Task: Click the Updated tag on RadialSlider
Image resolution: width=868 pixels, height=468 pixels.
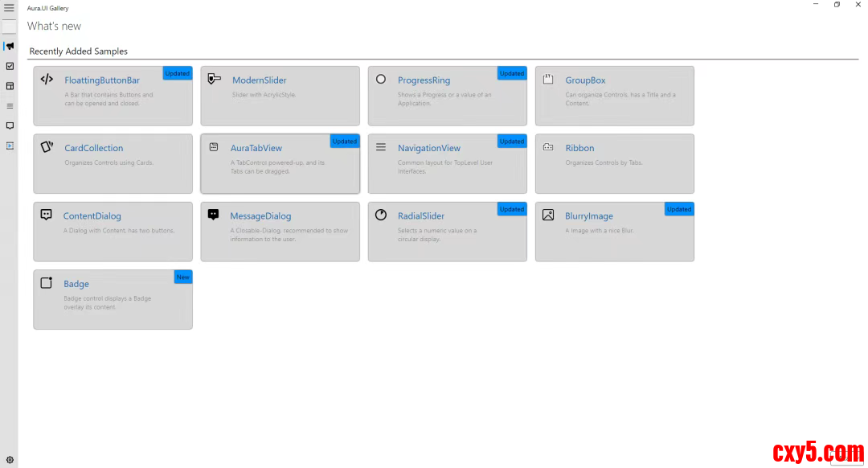Action: pos(511,209)
